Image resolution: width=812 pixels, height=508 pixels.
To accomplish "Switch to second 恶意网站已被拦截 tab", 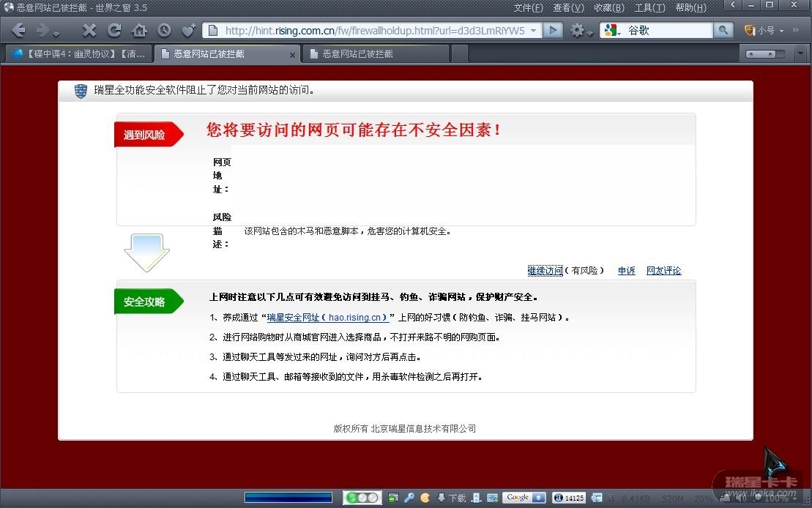I will pyautogui.click(x=376, y=54).
